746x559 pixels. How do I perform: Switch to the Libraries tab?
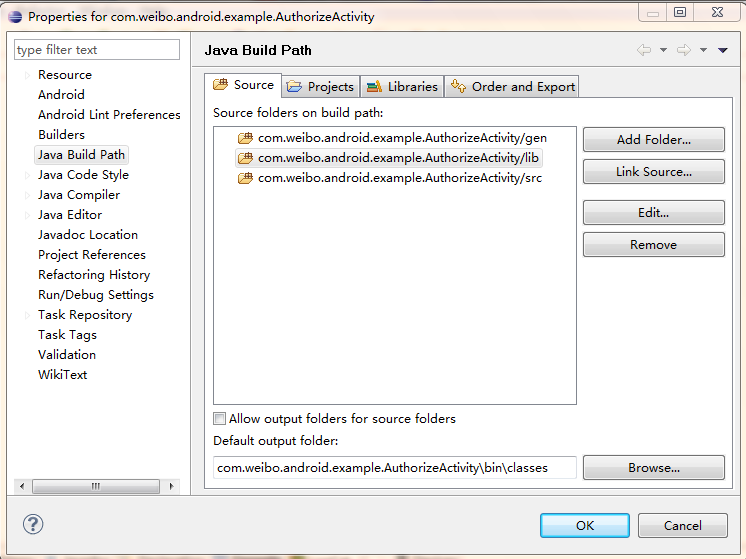point(402,87)
